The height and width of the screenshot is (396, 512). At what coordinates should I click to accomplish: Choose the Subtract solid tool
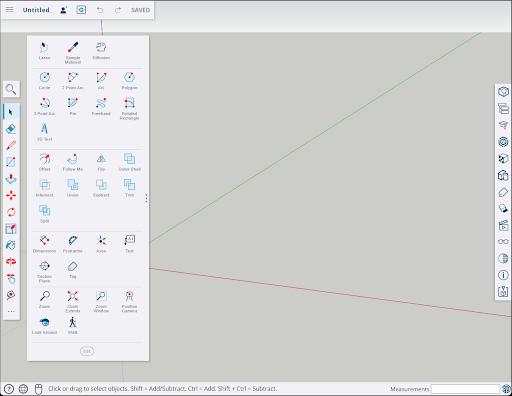[x=101, y=188]
